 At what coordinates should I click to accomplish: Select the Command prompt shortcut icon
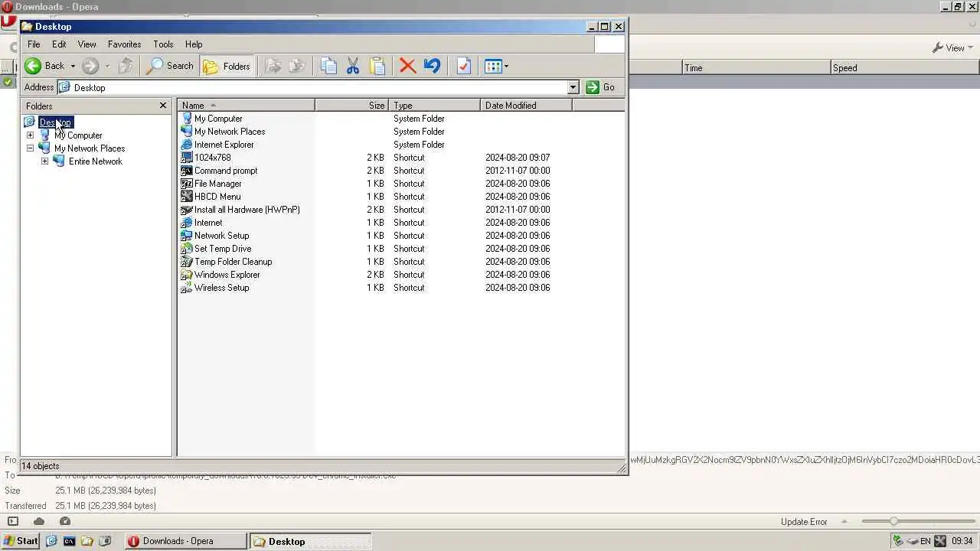pyautogui.click(x=186, y=171)
